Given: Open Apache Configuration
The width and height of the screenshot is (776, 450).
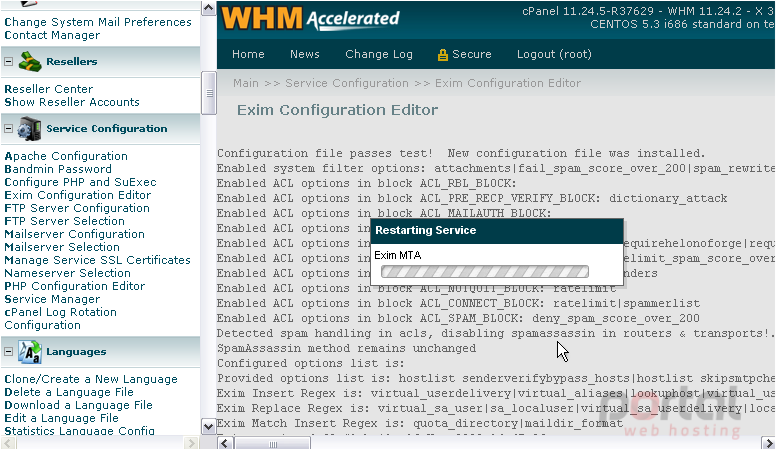Looking at the screenshot, I should [66, 156].
